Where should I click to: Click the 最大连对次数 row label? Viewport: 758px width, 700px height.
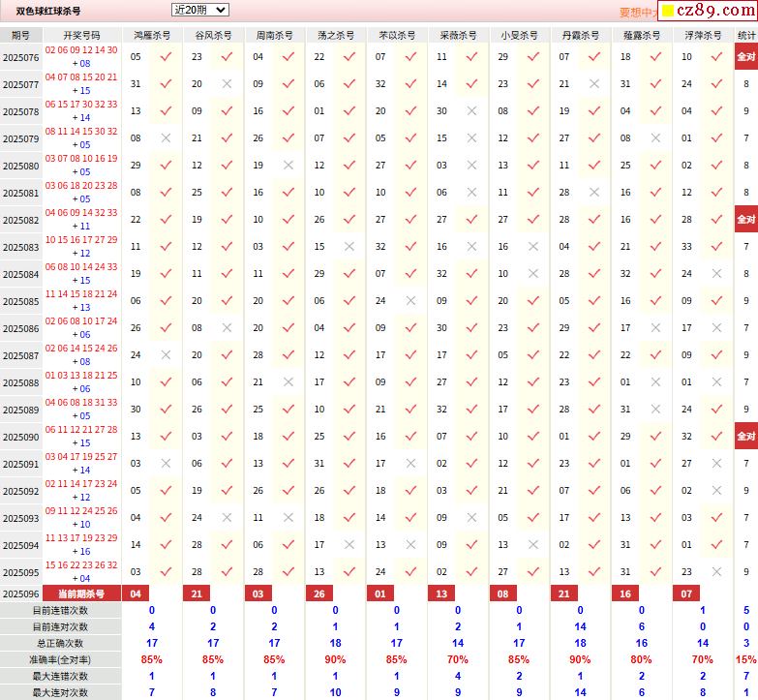click(60, 692)
